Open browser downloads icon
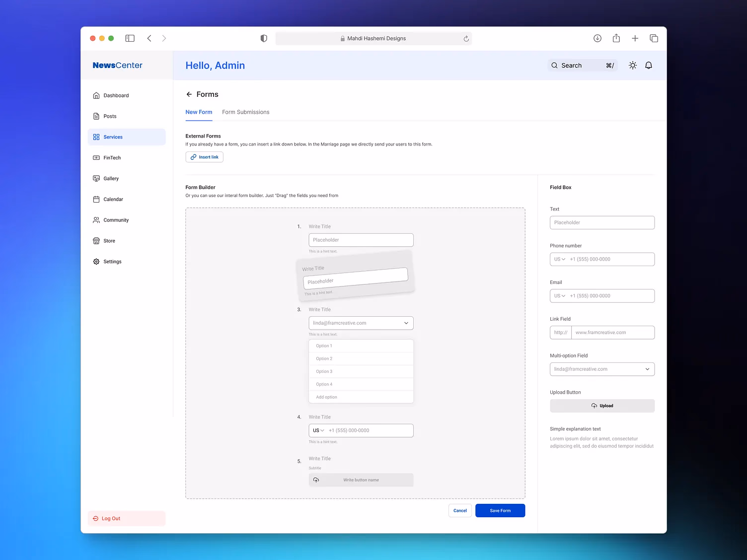 tap(598, 38)
